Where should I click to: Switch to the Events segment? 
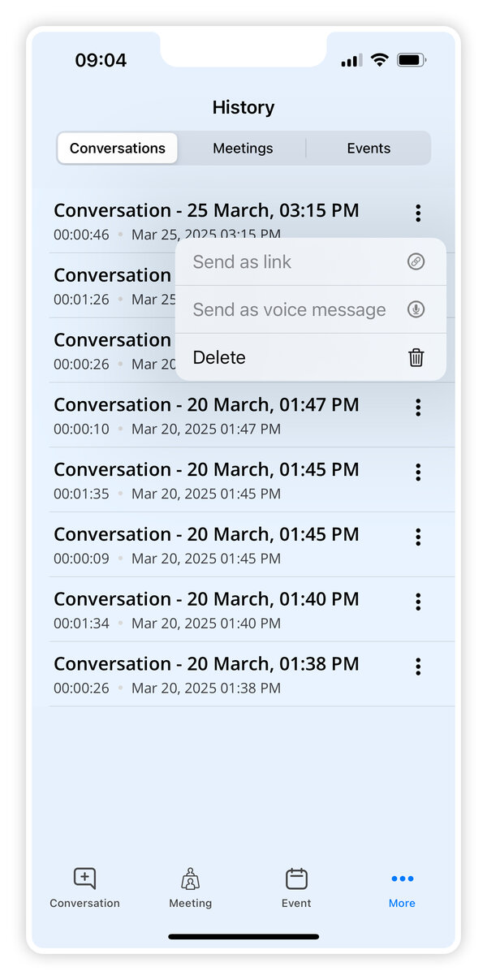(368, 149)
